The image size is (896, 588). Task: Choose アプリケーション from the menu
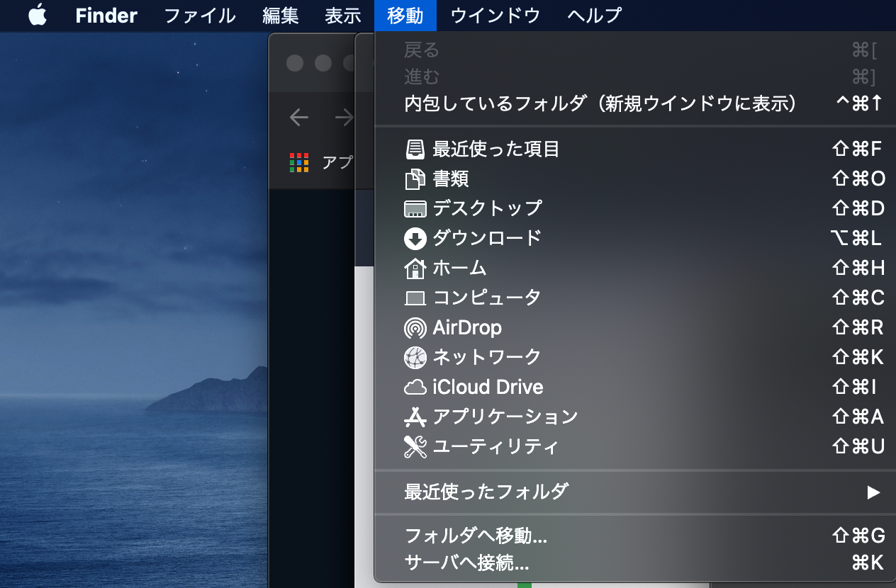[635, 417]
